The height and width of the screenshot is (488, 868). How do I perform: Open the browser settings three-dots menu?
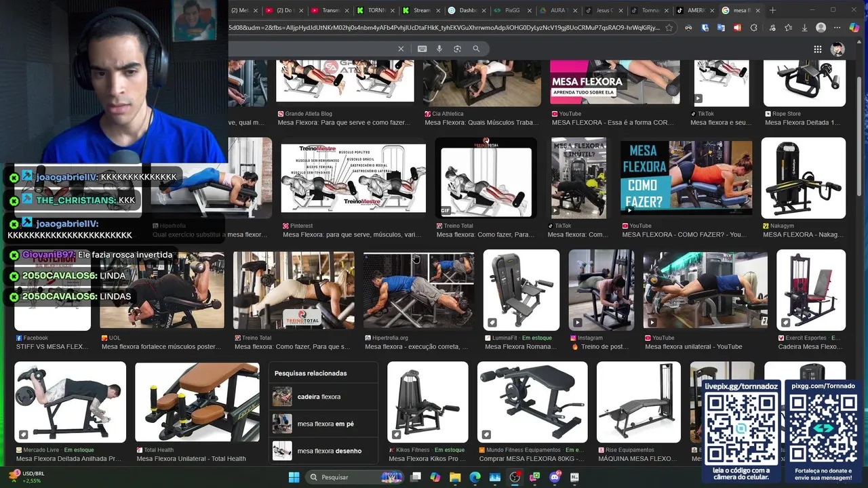pos(838,28)
